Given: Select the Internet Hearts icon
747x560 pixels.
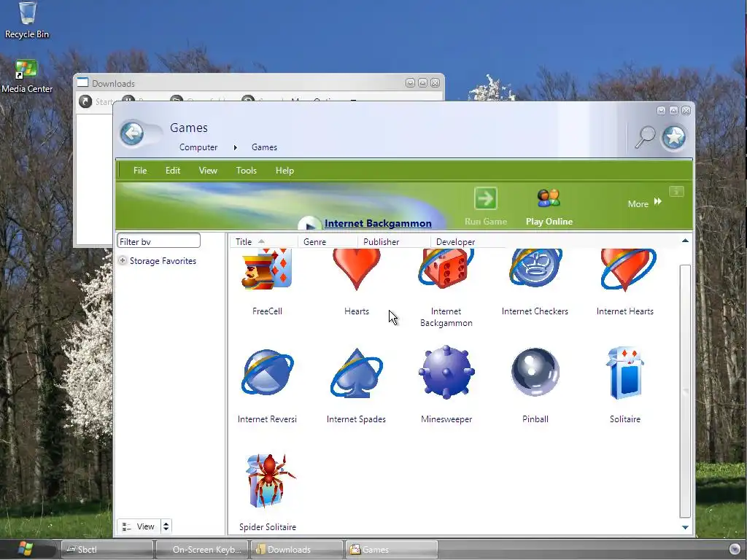Looking at the screenshot, I should [628, 270].
